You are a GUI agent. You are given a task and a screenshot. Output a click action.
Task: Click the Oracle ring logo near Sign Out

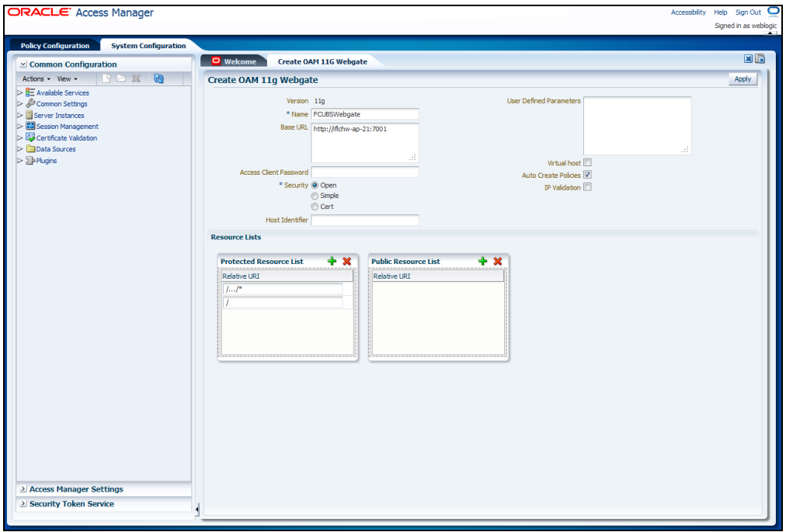pyautogui.click(x=774, y=12)
